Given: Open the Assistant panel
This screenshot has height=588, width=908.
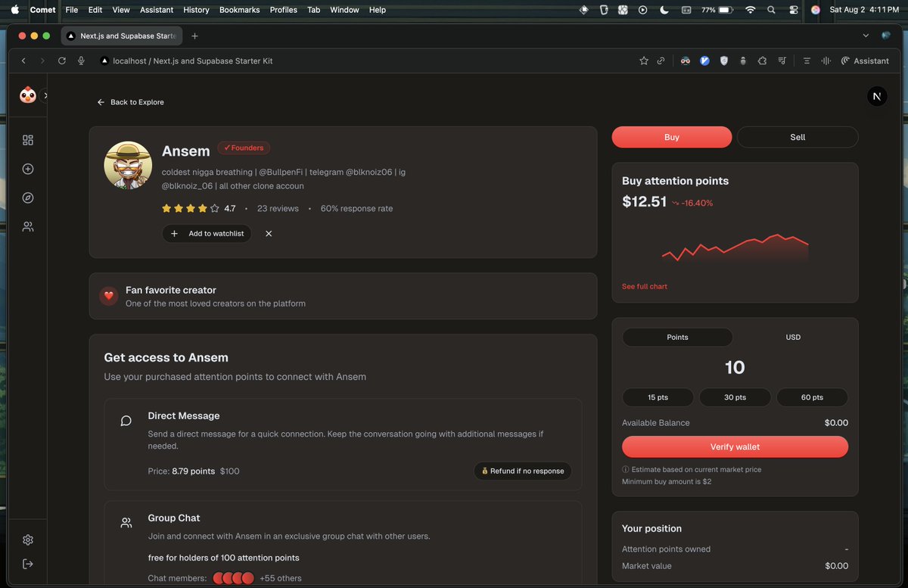Looking at the screenshot, I should [x=865, y=61].
